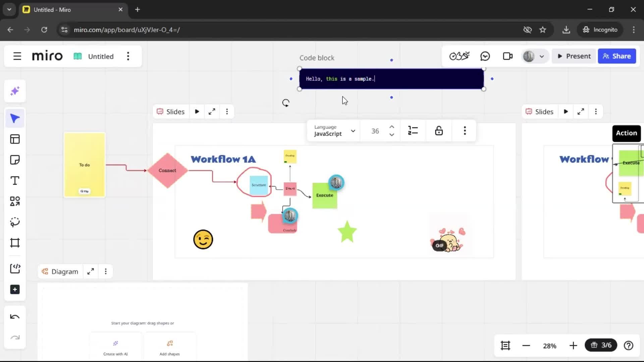The width and height of the screenshot is (644, 362).
Task: Redo the last undone action
Action: tap(15, 337)
